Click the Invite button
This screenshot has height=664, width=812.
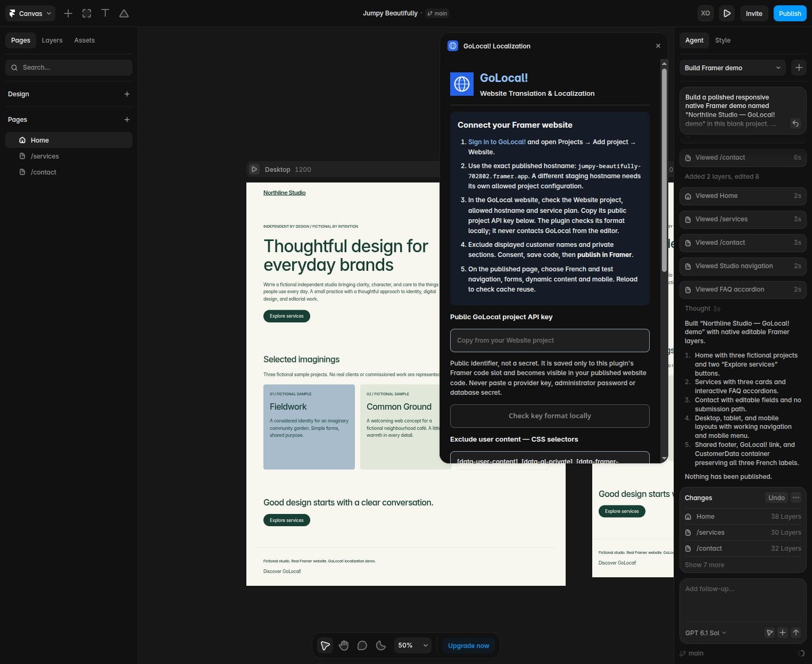753,13
